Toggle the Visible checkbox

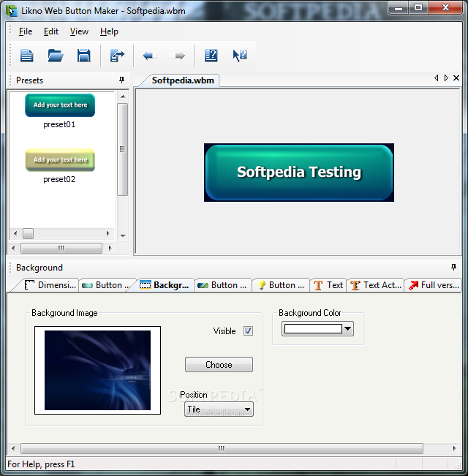(248, 331)
